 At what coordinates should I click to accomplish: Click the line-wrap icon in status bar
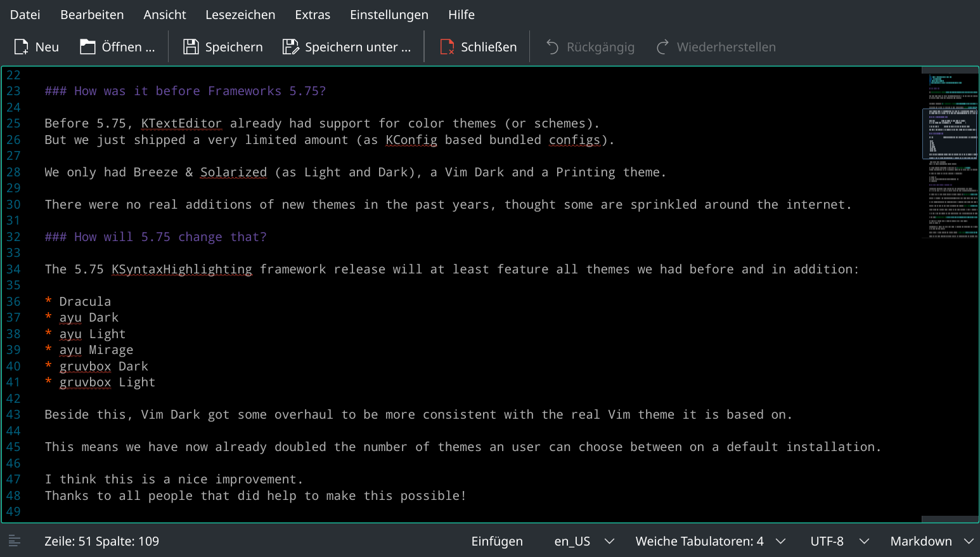click(x=15, y=541)
